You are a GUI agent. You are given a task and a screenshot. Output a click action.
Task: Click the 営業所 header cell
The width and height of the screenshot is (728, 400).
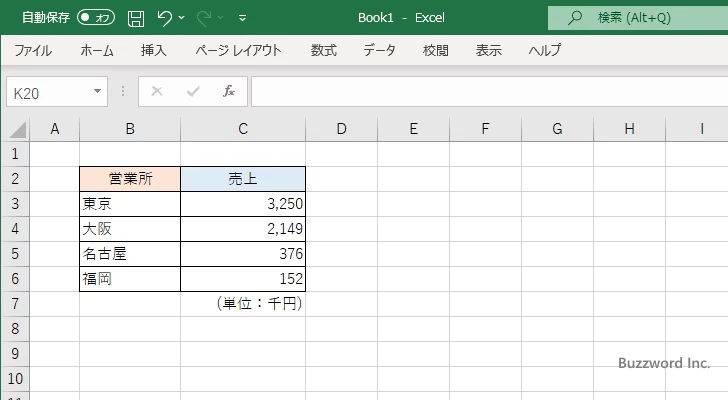tap(130, 179)
